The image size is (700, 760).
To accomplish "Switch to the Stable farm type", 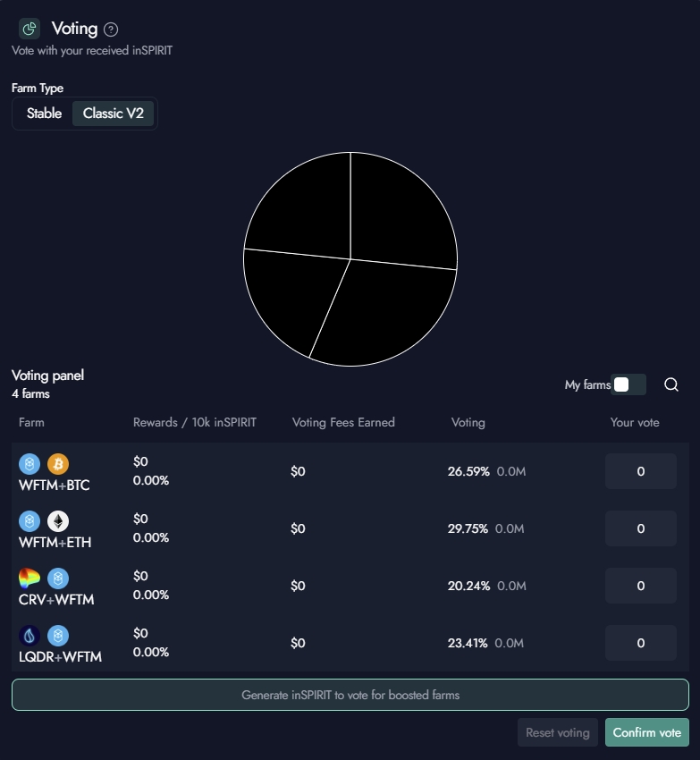I will pos(44,114).
